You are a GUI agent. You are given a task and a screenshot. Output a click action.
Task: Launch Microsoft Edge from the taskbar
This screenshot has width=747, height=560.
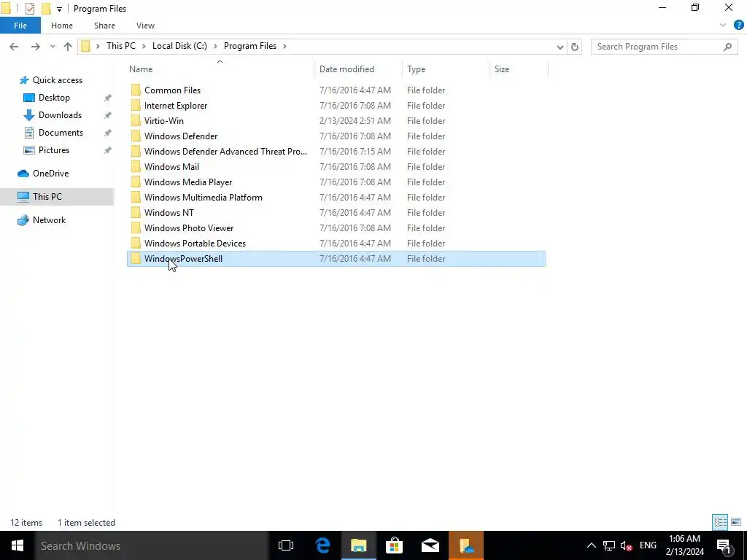coord(323,545)
